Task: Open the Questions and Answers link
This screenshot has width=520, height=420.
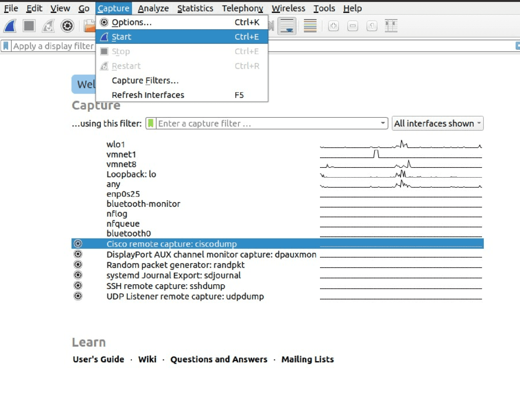Action: coord(218,359)
